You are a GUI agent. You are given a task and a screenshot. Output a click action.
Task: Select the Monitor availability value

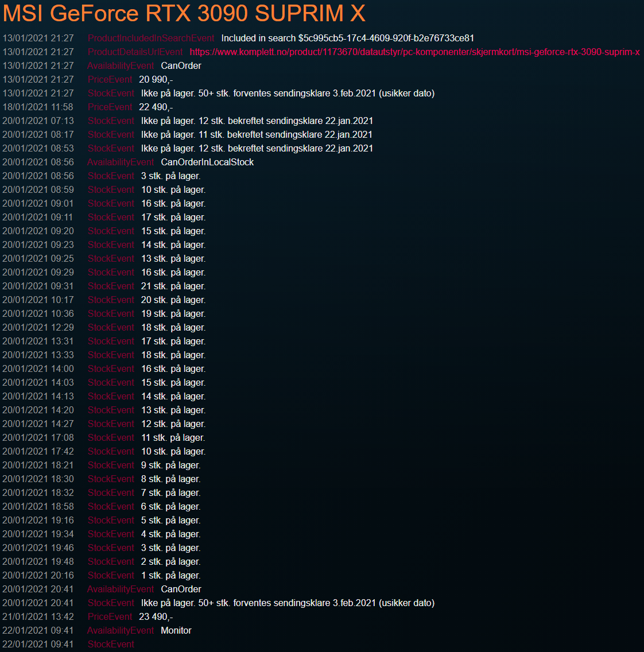click(176, 630)
